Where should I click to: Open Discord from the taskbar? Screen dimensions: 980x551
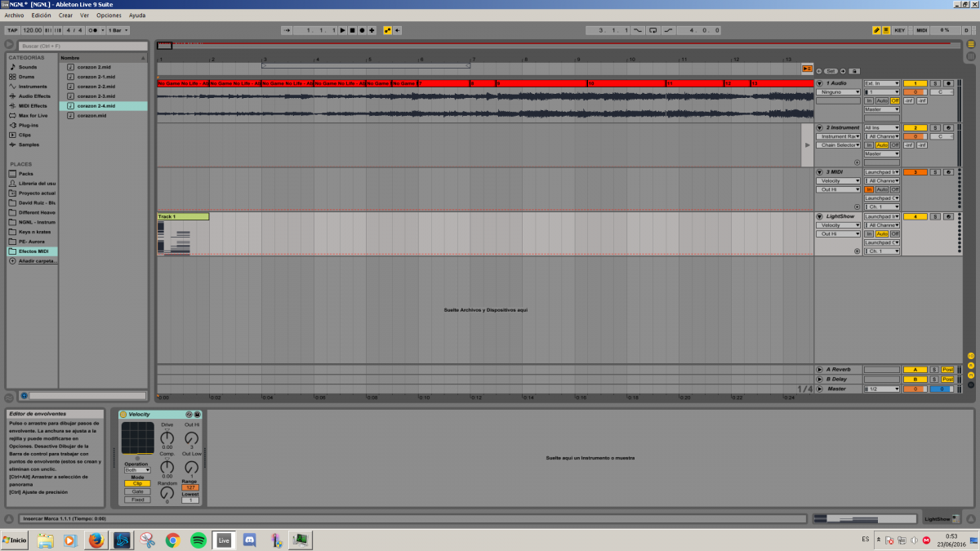tap(249, 540)
